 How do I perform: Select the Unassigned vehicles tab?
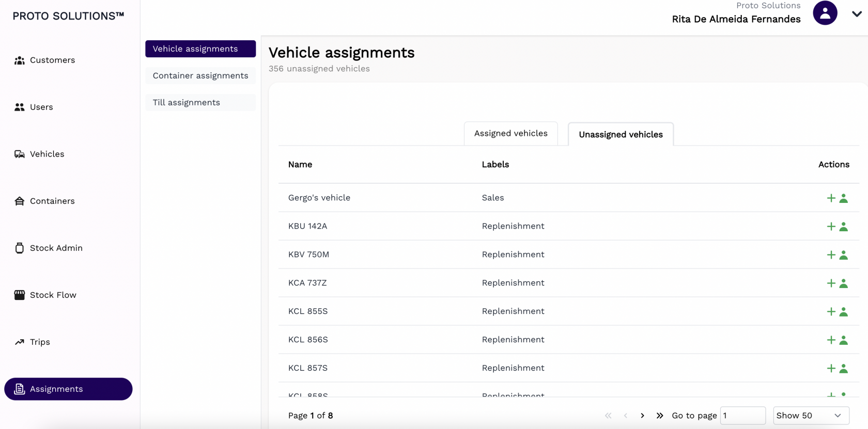[621, 134]
